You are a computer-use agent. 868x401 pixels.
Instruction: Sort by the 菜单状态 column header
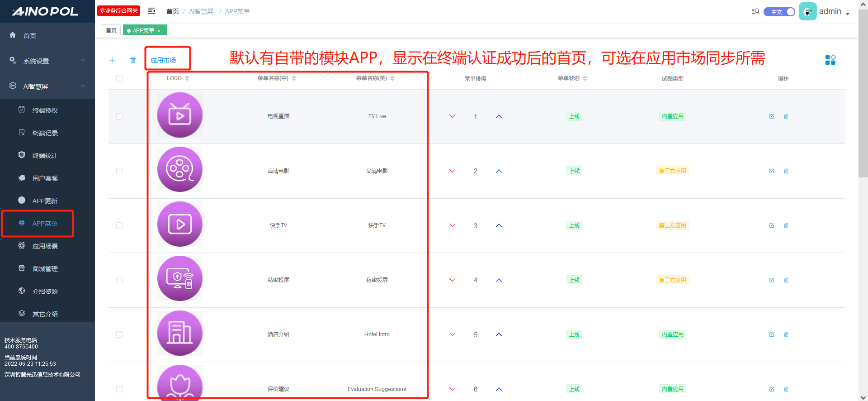coord(572,78)
